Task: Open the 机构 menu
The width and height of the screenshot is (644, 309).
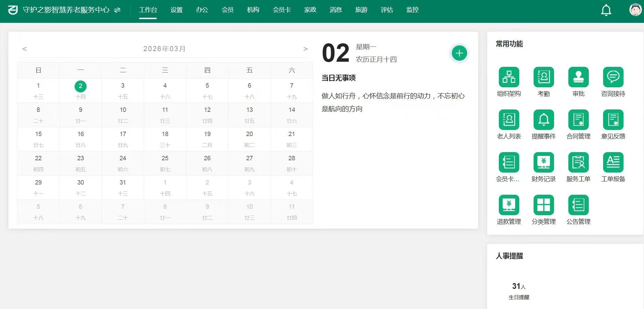Action: pos(253,10)
